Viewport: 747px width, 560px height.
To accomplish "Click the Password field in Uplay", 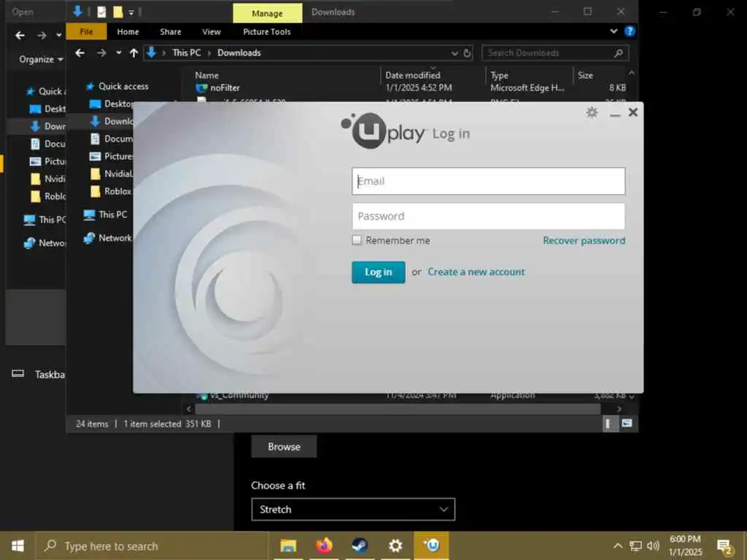I will tap(488, 216).
